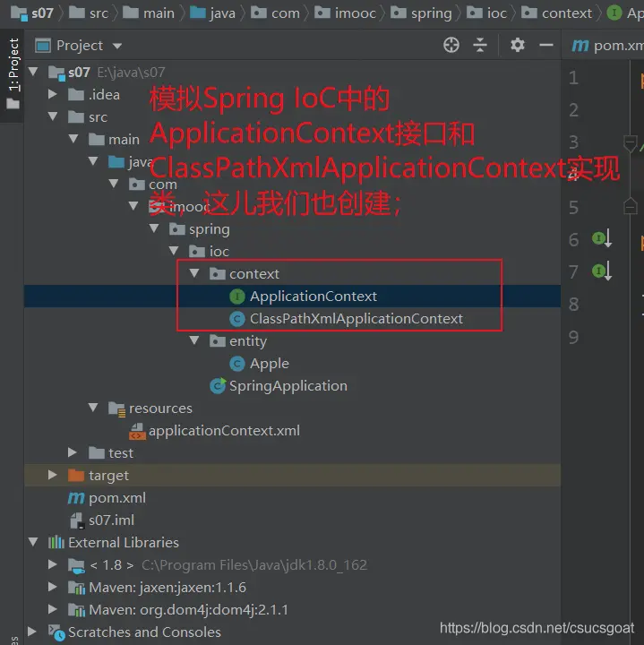This screenshot has height=645, width=644.
Task: Open the ClassPathXmlApplicationContext class file
Action: tap(356, 319)
